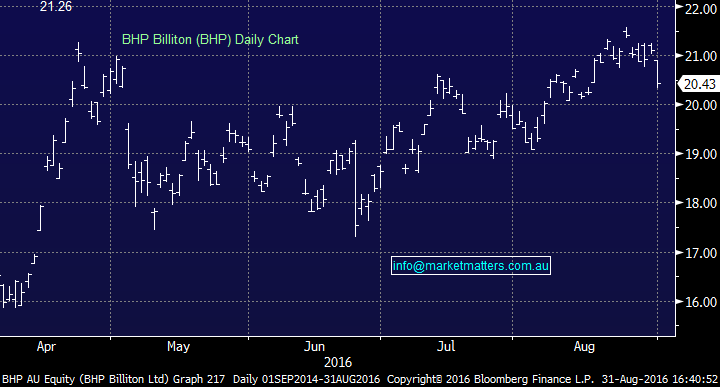Click the May month label
Image resolution: width=720 pixels, height=387 pixels.
(x=178, y=347)
